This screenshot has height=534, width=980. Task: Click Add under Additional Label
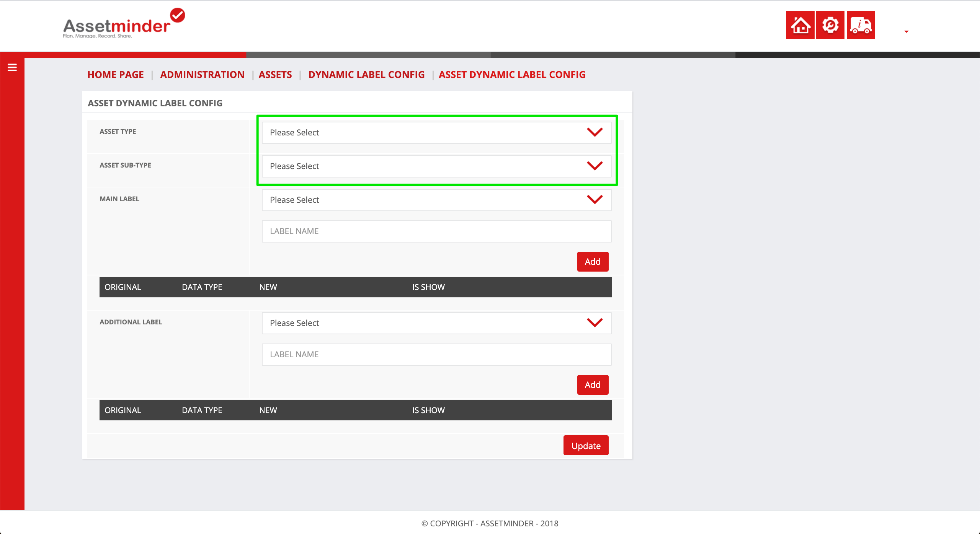(x=593, y=385)
